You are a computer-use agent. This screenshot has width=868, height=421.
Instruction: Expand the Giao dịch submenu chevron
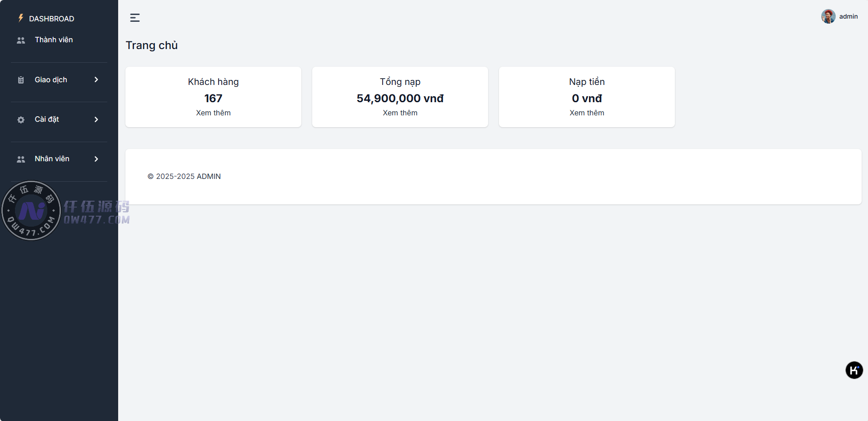pyautogui.click(x=96, y=80)
